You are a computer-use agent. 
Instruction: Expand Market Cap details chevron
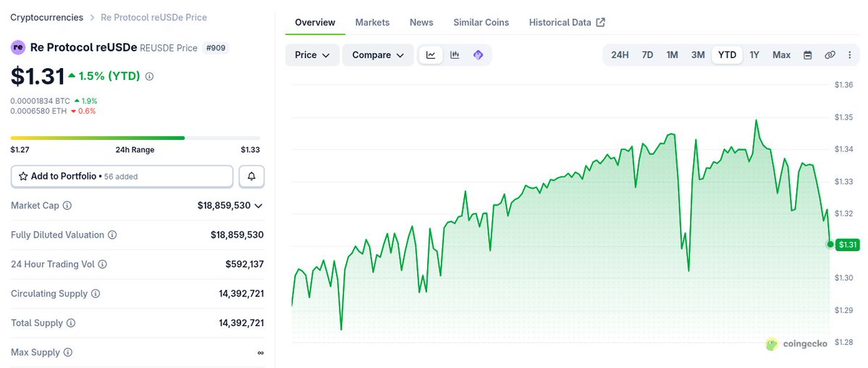(258, 206)
